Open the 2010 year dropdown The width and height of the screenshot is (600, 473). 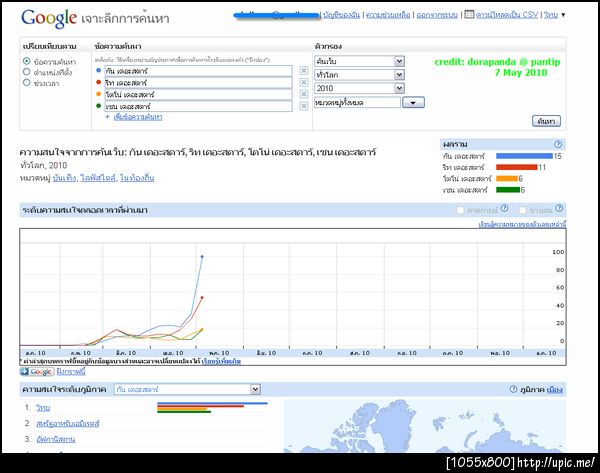359,88
